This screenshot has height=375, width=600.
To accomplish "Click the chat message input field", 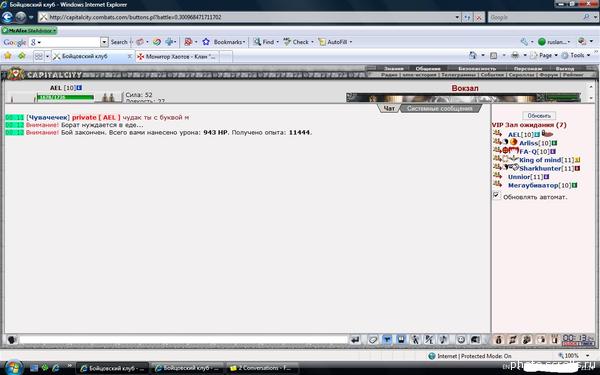I will click(x=184, y=340).
